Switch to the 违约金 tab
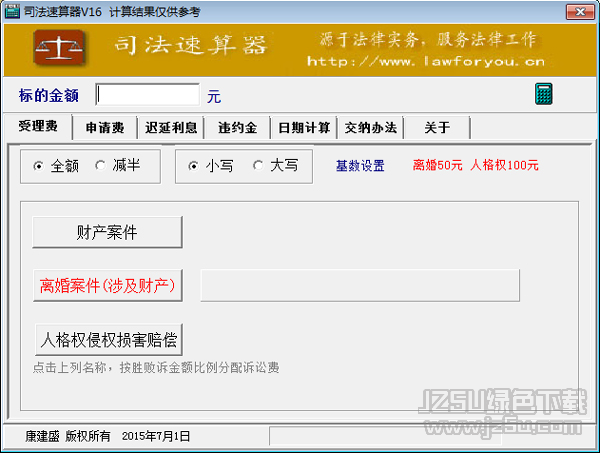The width and height of the screenshot is (600, 453). [237, 128]
